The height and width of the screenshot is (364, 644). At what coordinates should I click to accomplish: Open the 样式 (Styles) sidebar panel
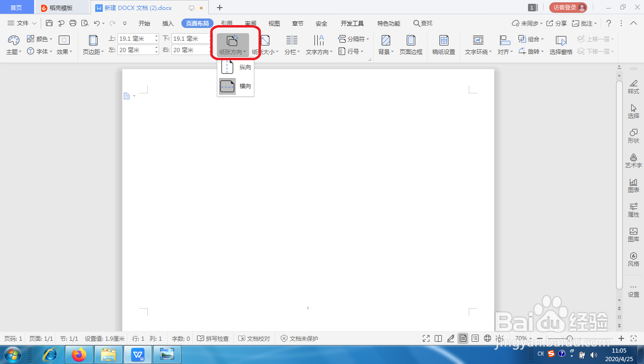[x=634, y=87]
